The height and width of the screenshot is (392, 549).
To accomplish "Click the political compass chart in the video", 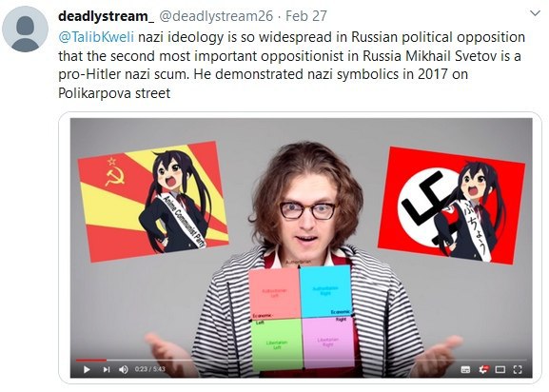I will pyautogui.click(x=302, y=318).
